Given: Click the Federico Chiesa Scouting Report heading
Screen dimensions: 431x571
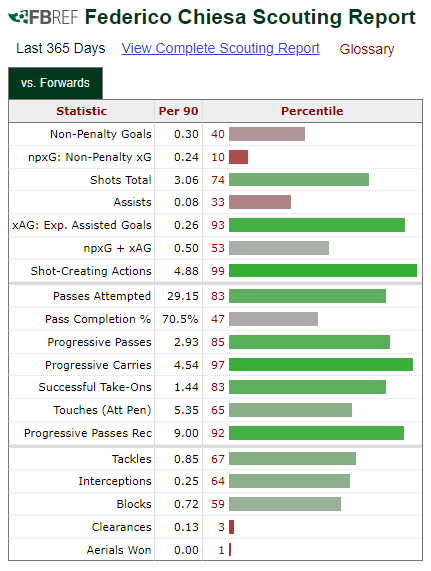Looking at the screenshot, I should pos(250,17).
